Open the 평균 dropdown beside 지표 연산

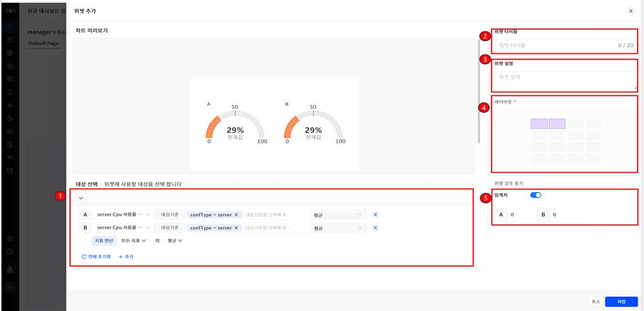(x=174, y=241)
